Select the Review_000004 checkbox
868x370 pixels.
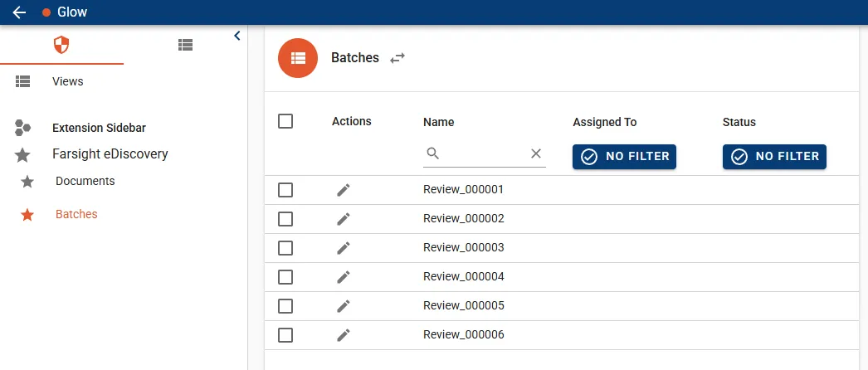coord(285,277)
